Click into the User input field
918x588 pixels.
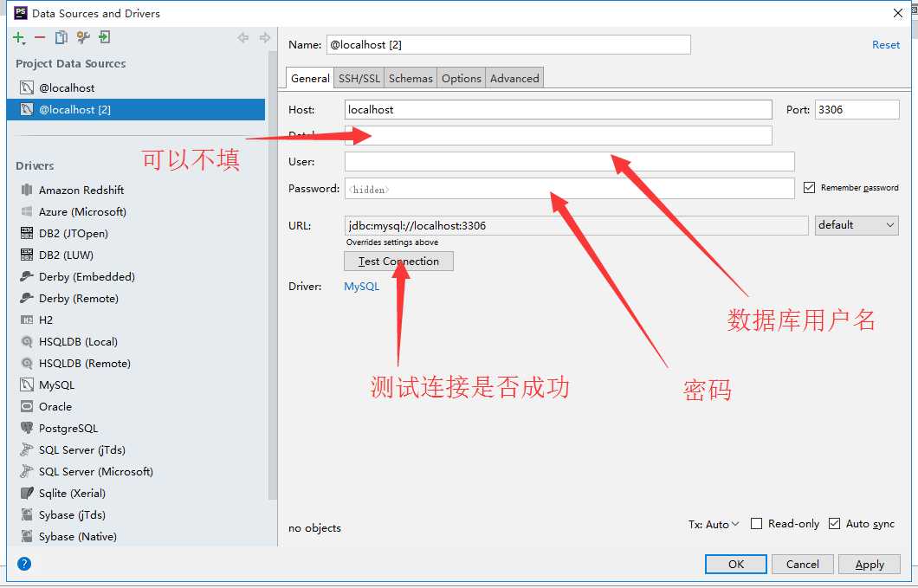pyautogui.click(x=569, y=162)
